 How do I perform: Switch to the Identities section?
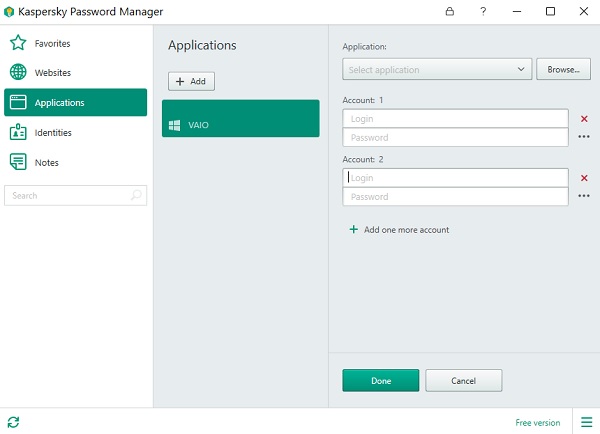[53, 132]
